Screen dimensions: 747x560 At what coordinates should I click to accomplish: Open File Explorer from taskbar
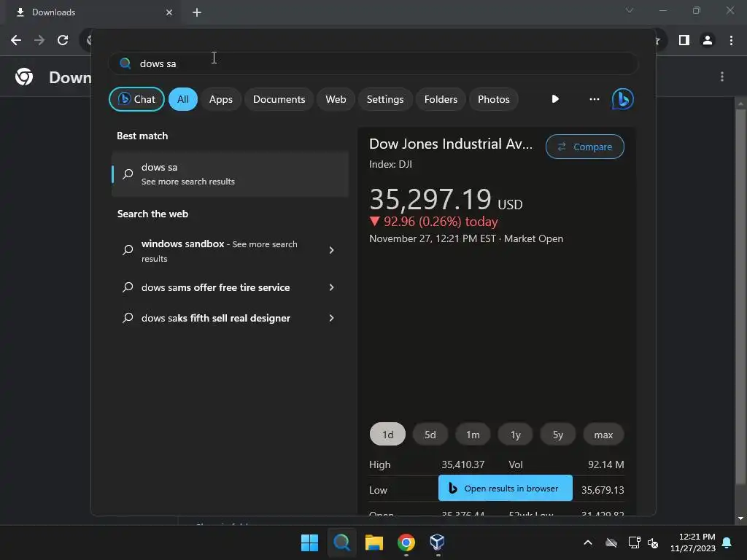pyautogui.click(x=374, y=542)
